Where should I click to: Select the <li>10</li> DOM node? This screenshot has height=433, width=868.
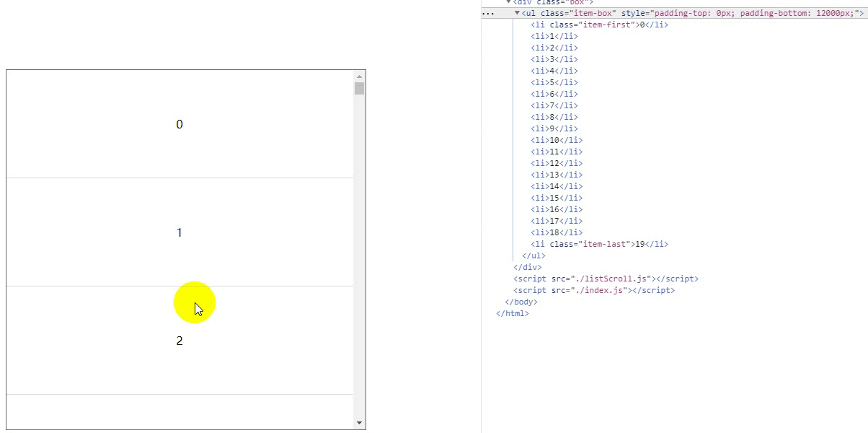557,140
